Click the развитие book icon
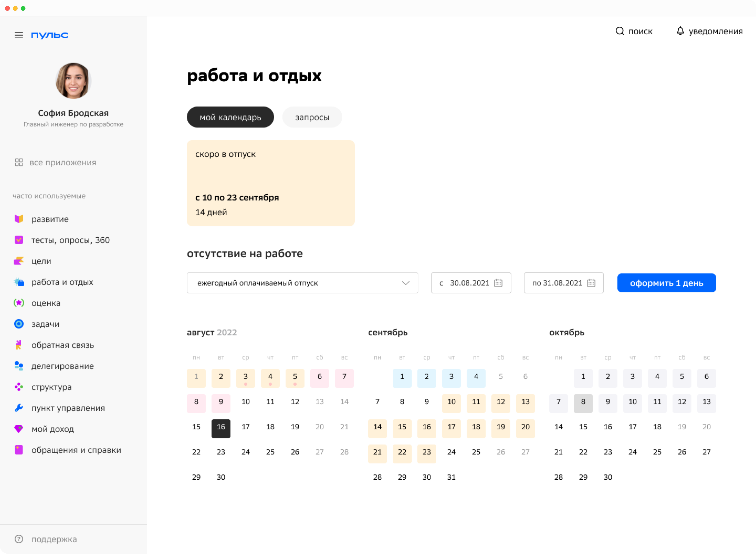 [19, 219]
